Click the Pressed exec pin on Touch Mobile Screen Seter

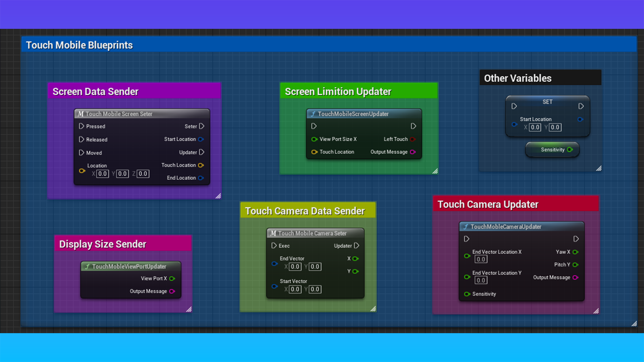[x=81, y=126]
